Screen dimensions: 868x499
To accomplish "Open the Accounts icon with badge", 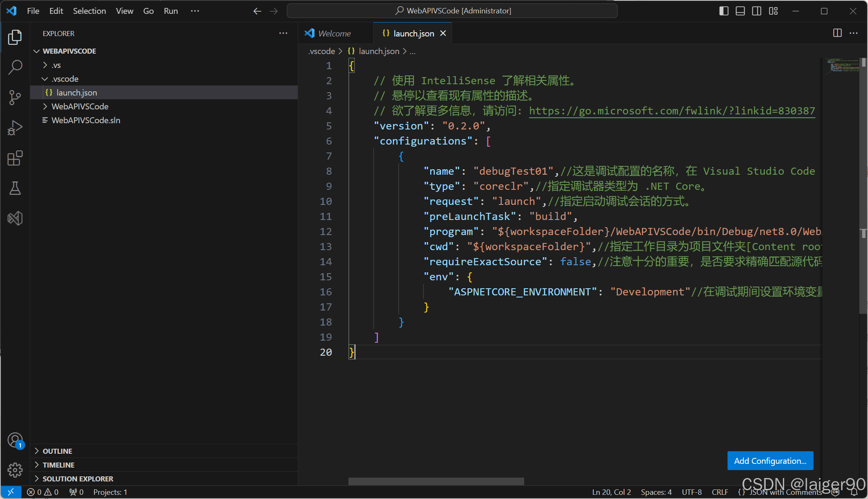I will [x=15, y=440].
